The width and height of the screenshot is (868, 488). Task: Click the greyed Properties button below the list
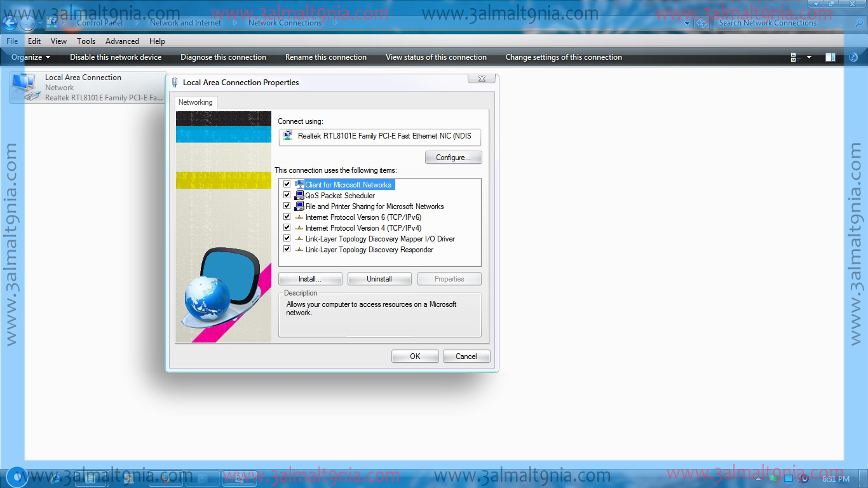tap(449, 279)
